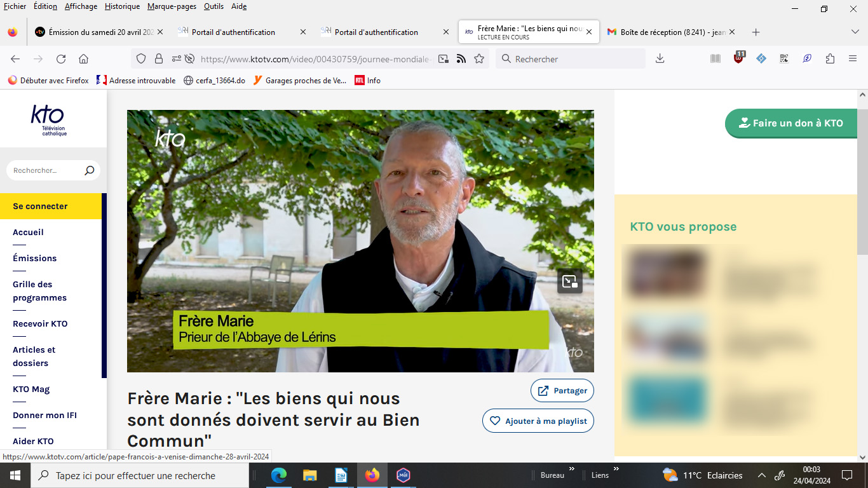Viewport: 868px width, 488px height.
Task: Open the tracking protection shield panel
Action: coord(141,59)
